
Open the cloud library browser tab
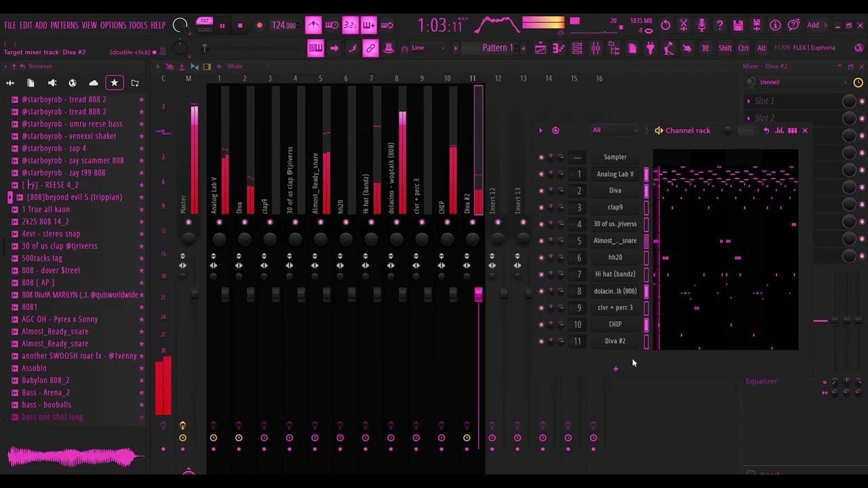pos(94,83)
